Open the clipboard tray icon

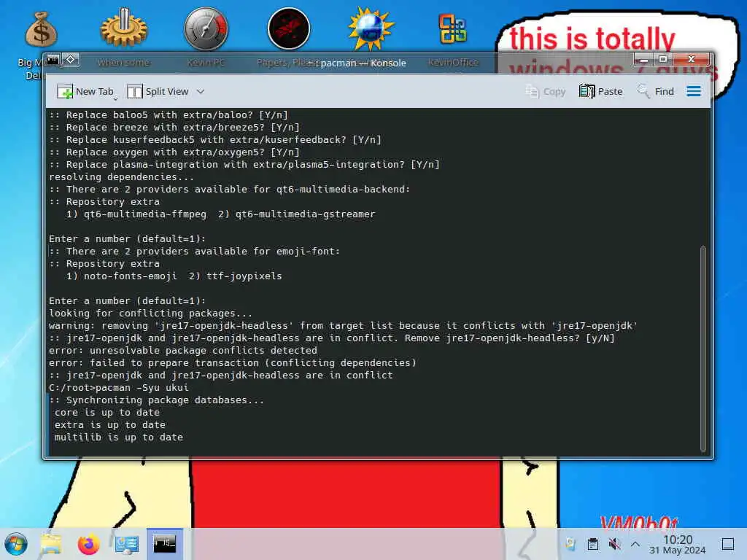(x=592, y=544)
